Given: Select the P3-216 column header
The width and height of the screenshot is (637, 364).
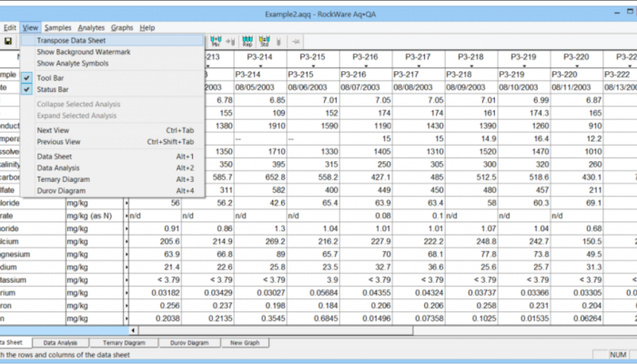Looking at the screenshot, I should [x=366, y=59].
